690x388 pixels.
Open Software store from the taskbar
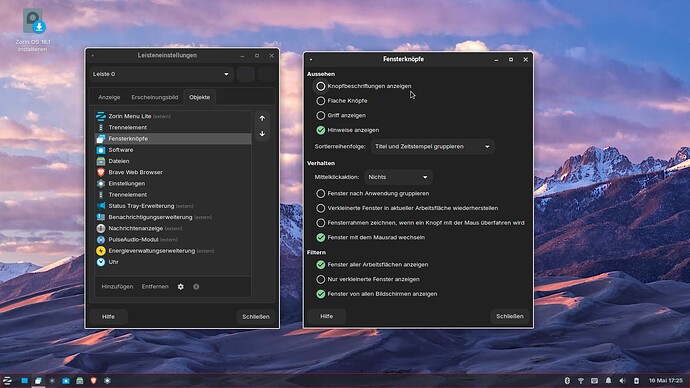(x=66, y=381)
